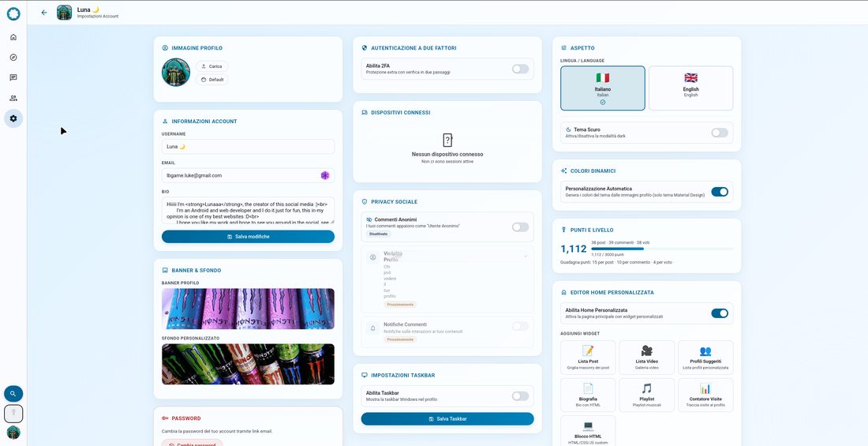Click the points progress bar
The height and width of the screenshot is (446, 868).
pos(662,249)
